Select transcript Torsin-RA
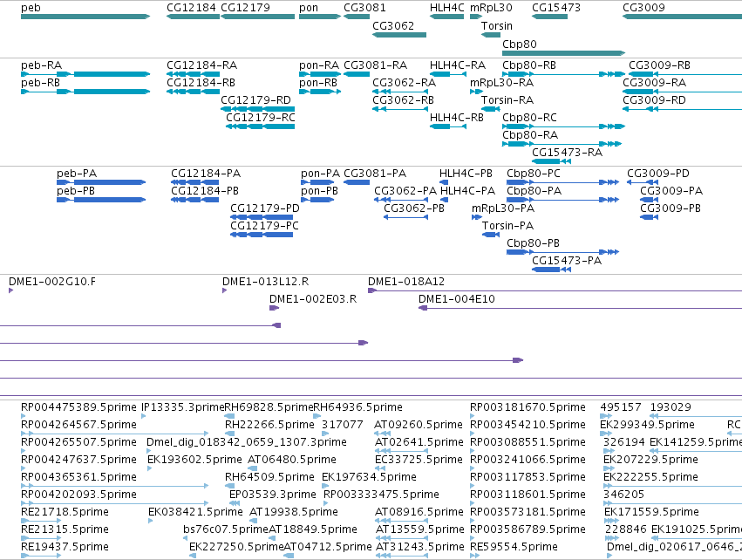Image resolution: width=742 pixels, height=560 pixels. tap(507, 100)
